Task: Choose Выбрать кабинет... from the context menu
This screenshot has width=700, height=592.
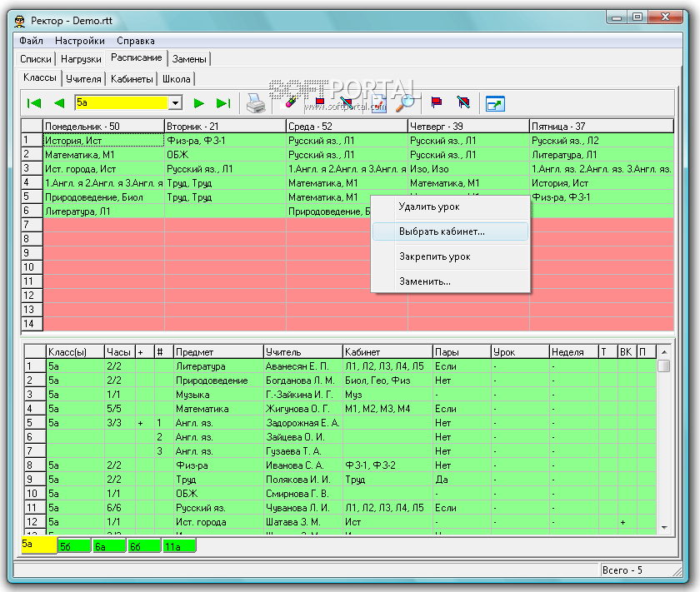Action: pyautogui.click(x=451, y=231)
